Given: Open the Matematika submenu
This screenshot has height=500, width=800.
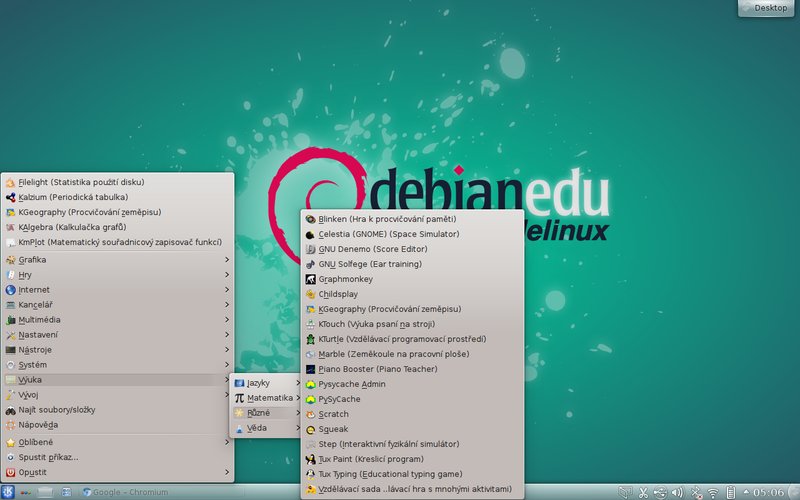Looking at the screenshot, I should click(x=266, y=398).
